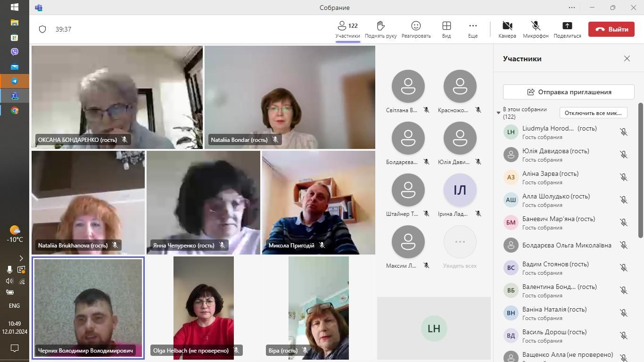Select the Болдарєва... participant avatar

408,138
